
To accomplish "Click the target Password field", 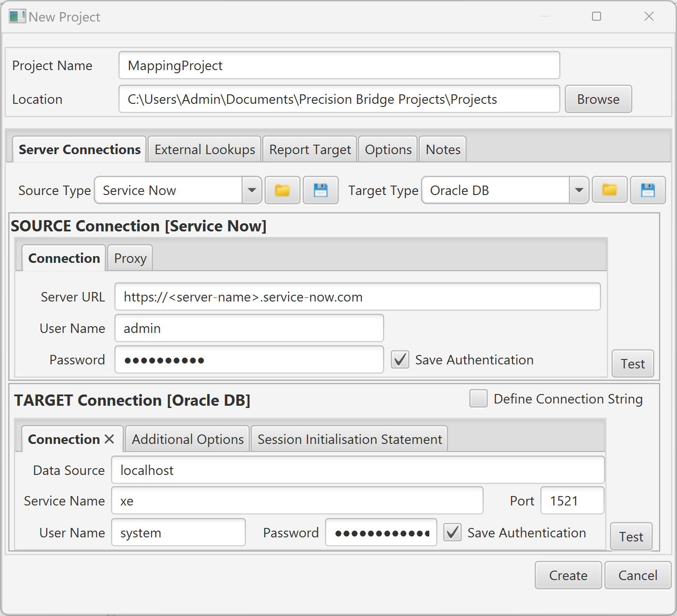I will coord(381,532).
